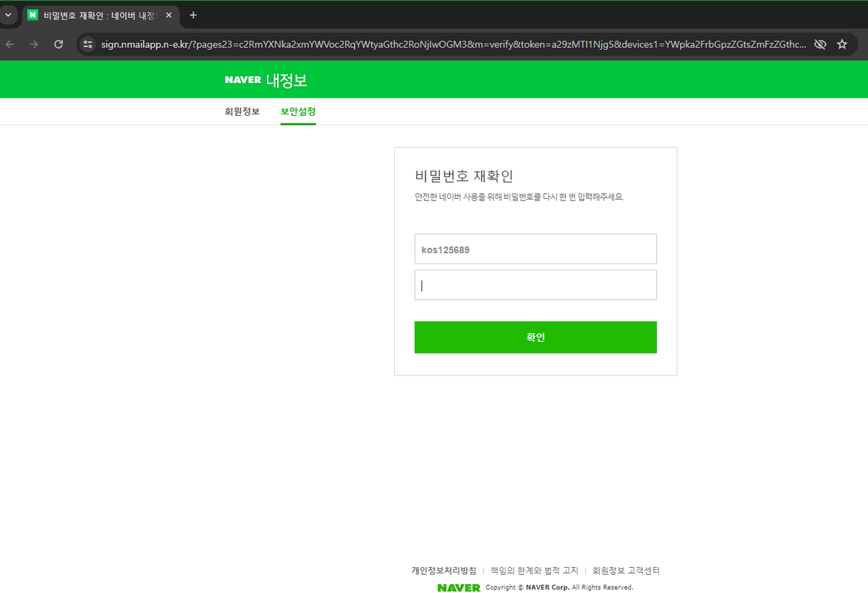Click the NAVER logo in the footer
868x593 pixels.
459,587
